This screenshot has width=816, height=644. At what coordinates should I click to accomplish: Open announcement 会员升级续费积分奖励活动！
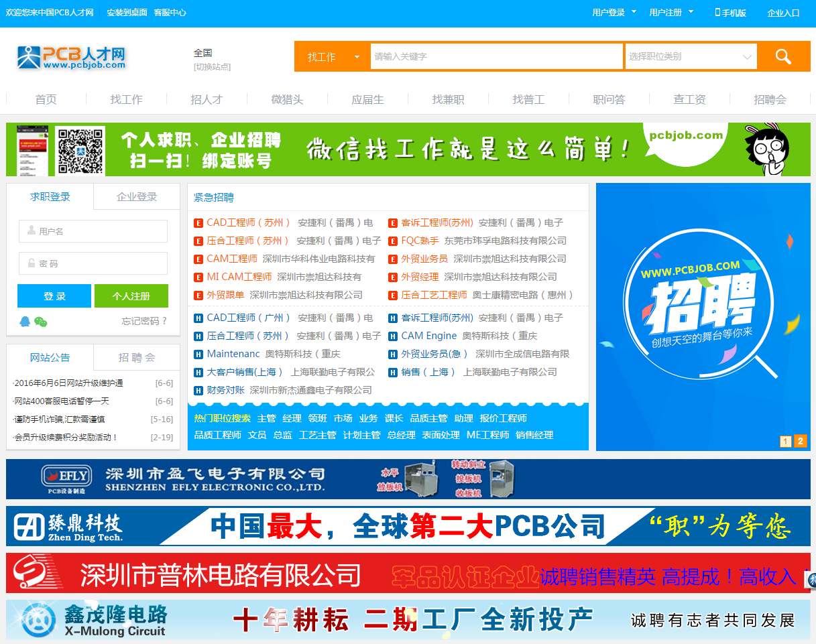pos(66,438)
